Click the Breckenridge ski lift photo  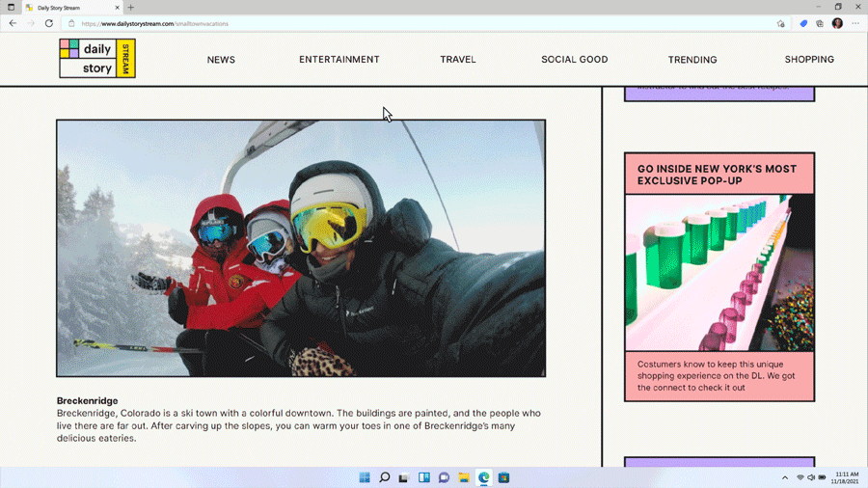[x=301, y=248]
